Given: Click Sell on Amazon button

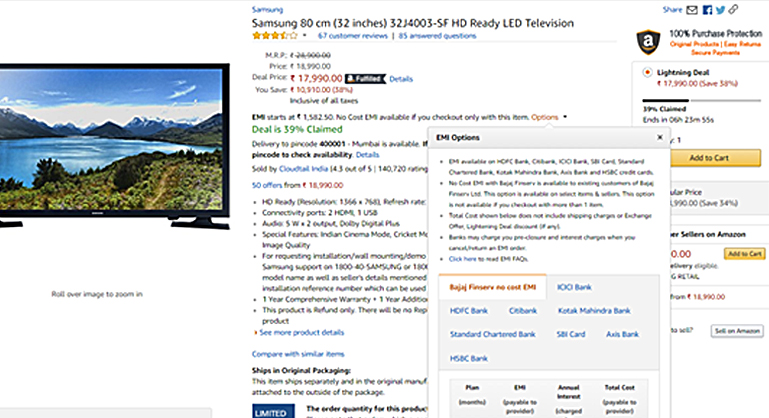Looking at the screenshot, I should (737, 331).
